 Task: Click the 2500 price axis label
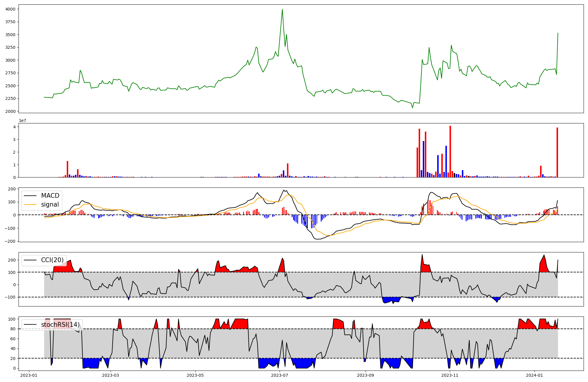tap(11, 86)
